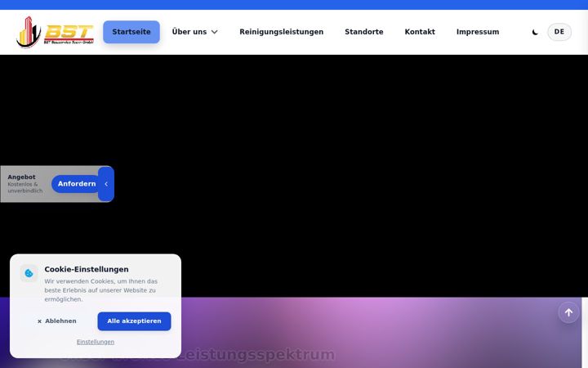Expand the Über uns submenu
Image resolution: width=588 pixels, height=368 pixels.
(x=194, y=32)
